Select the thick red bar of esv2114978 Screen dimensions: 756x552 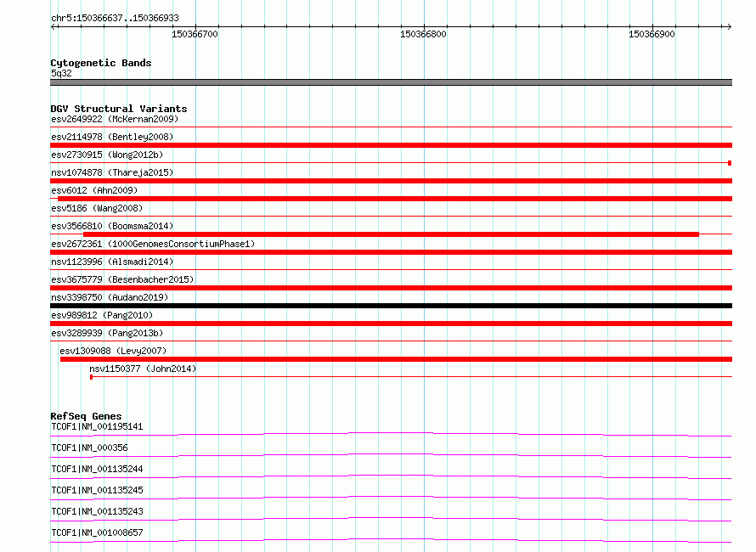(391, 145)
